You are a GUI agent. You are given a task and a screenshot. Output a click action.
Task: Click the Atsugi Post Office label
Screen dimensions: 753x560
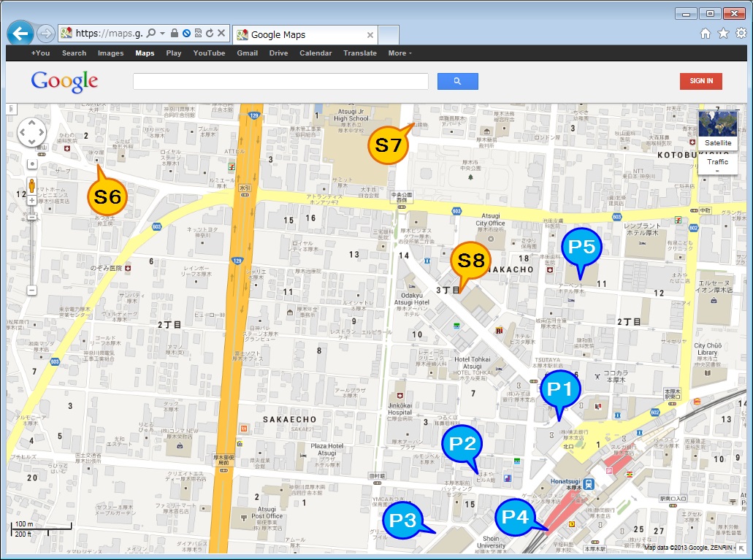[267, 513]
